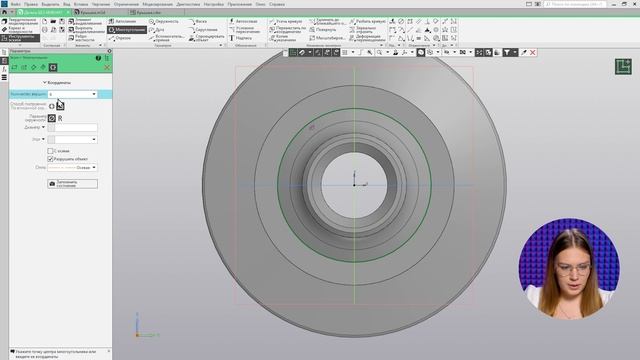Select Твердотельное моделирование toolset
Screen dimensions: 640x360
pos(20,21)
